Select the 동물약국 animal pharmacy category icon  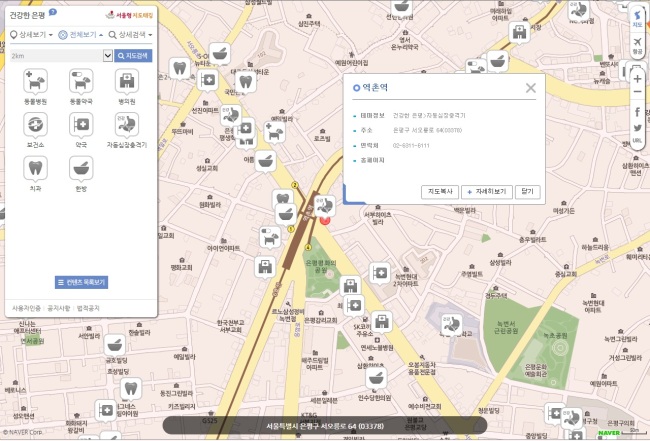pyautogui.click(x=81, y=81)
